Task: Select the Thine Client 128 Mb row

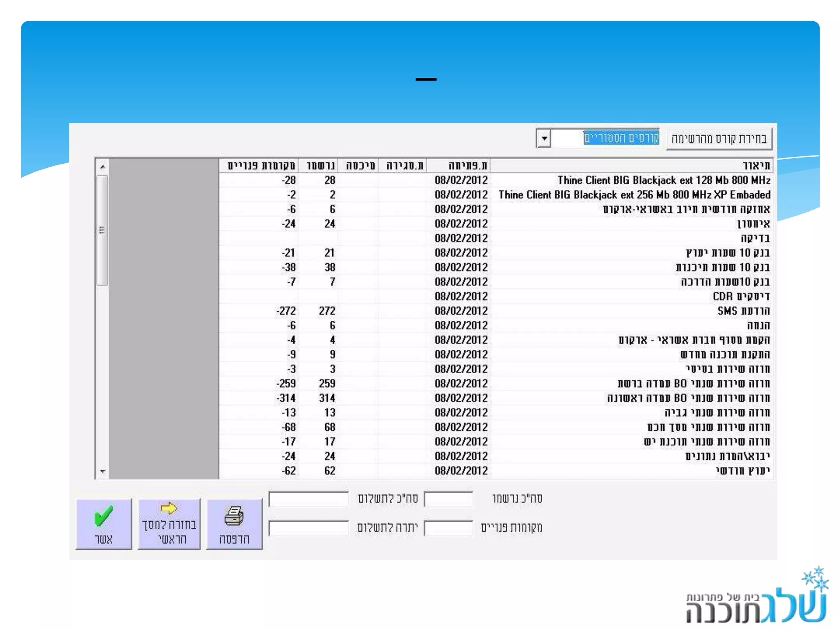Action: (664, 180)
